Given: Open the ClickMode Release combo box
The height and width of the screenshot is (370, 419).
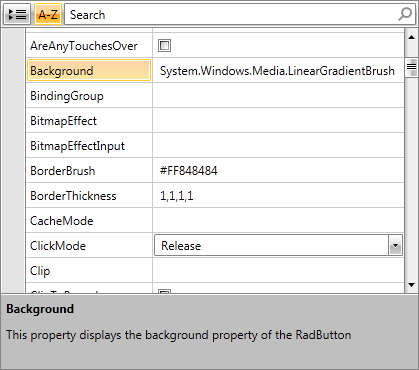Looking at the screenshot, I should pos(278,245).
